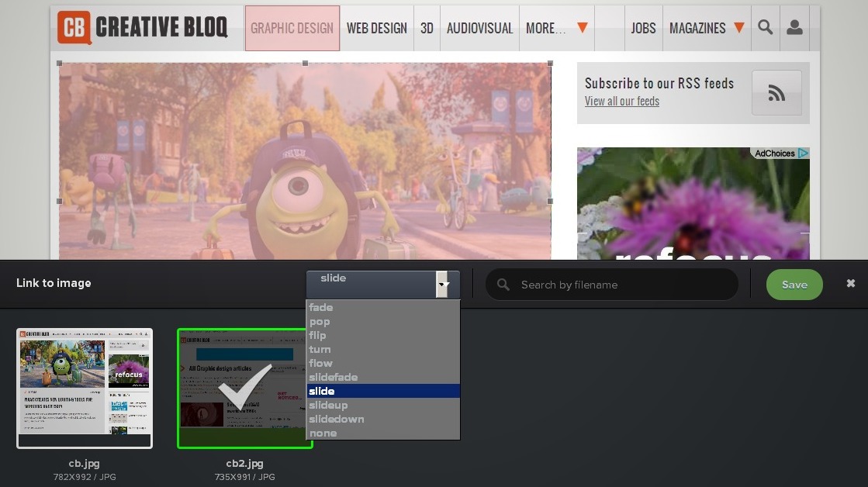The height and width of the screenshot is (487, 868).
Task: Select the checked cb2.jpg thumbnail
Action: (244, 388)
